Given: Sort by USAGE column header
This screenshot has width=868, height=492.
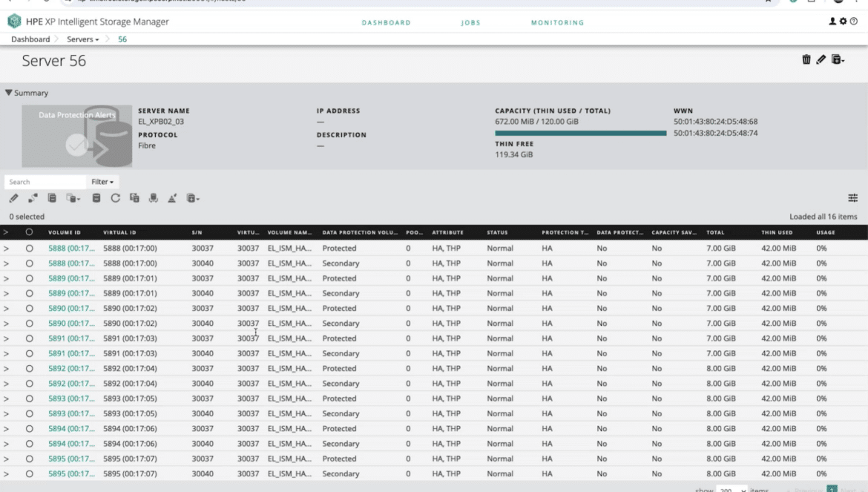Looking at the screenshot, I should 826,232.
